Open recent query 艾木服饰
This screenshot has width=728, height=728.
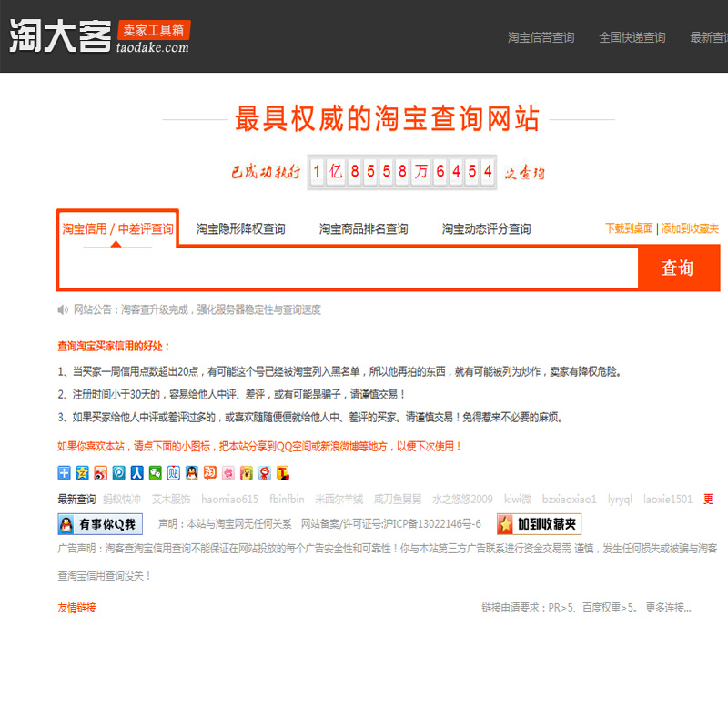pos(171,499)
